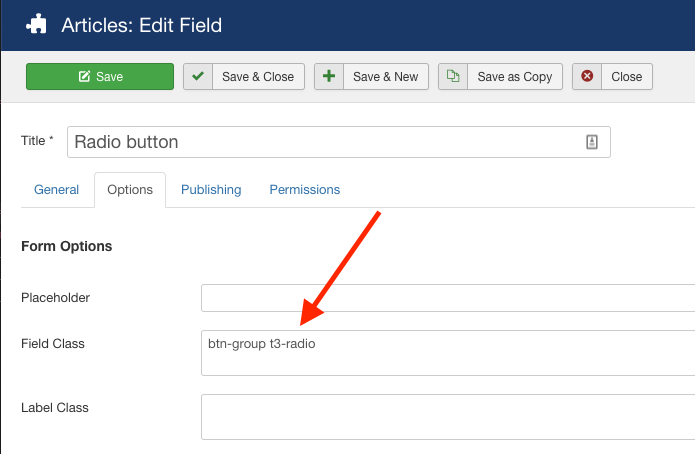Click the autofill icon inside Title field
The height and width of the screenshot is (454, 695).
(x=591, y=142)
